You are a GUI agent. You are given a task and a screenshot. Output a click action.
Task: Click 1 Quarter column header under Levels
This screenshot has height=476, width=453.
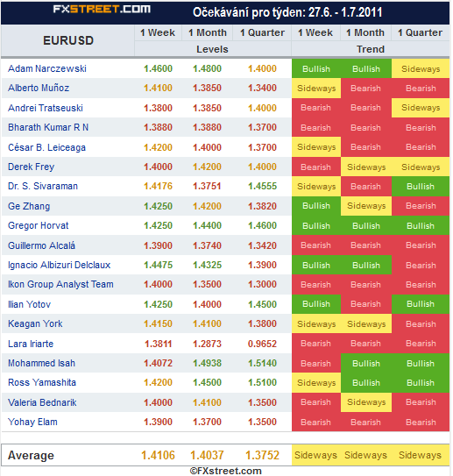(263, 32)
